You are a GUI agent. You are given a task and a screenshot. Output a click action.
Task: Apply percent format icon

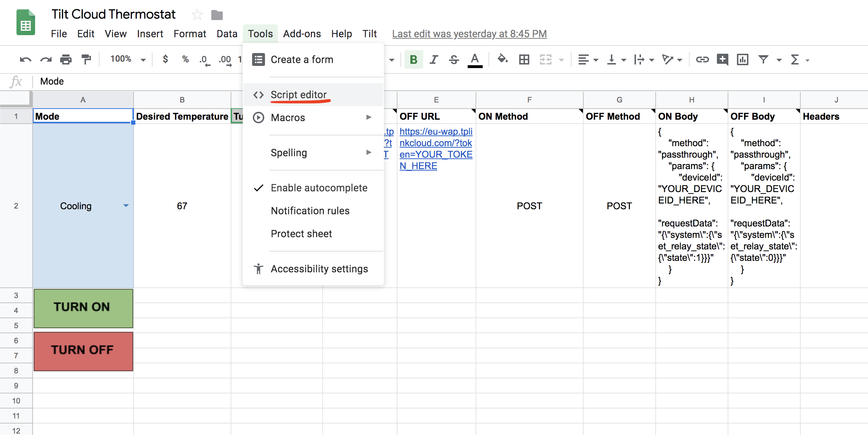point(185,59)
